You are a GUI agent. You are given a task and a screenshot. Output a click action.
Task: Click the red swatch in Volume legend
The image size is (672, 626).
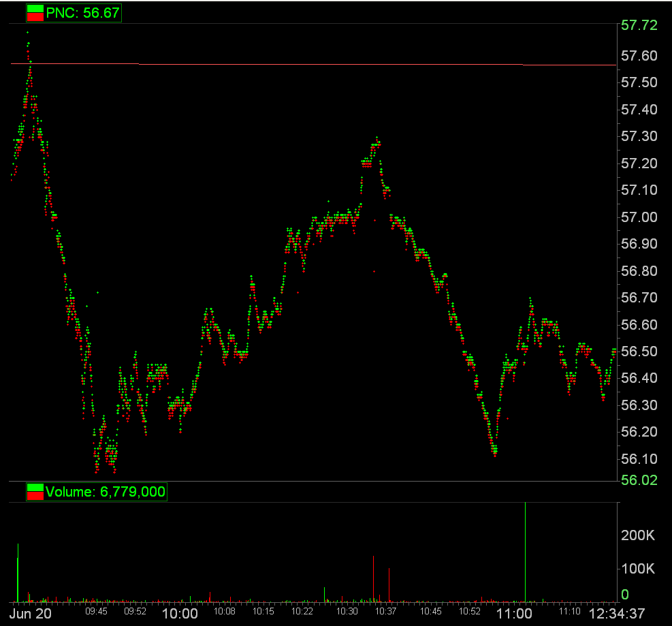pos(35,496)
